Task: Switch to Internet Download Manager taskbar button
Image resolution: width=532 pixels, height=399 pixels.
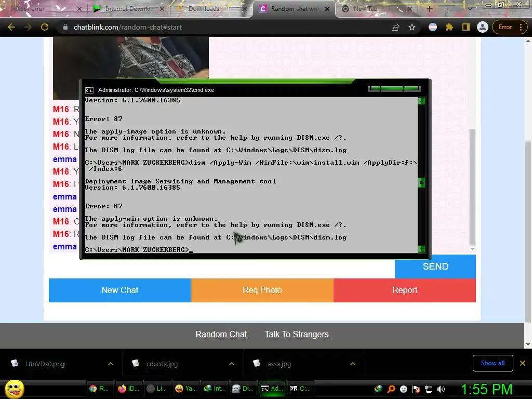Action: [x=215, y=389]
